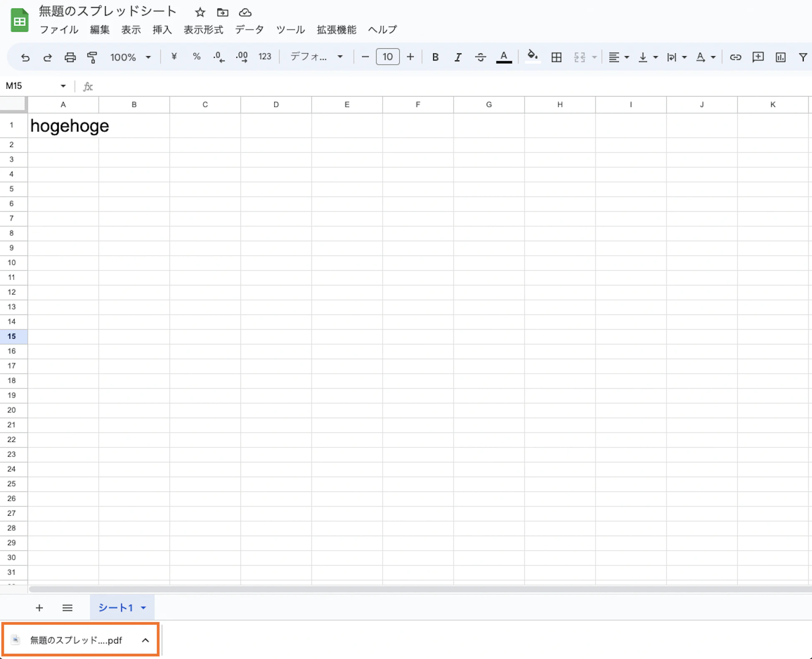Open the 拡張機能 menu
This screenshot has height=659, width=812.
click(x=336, y=30)
